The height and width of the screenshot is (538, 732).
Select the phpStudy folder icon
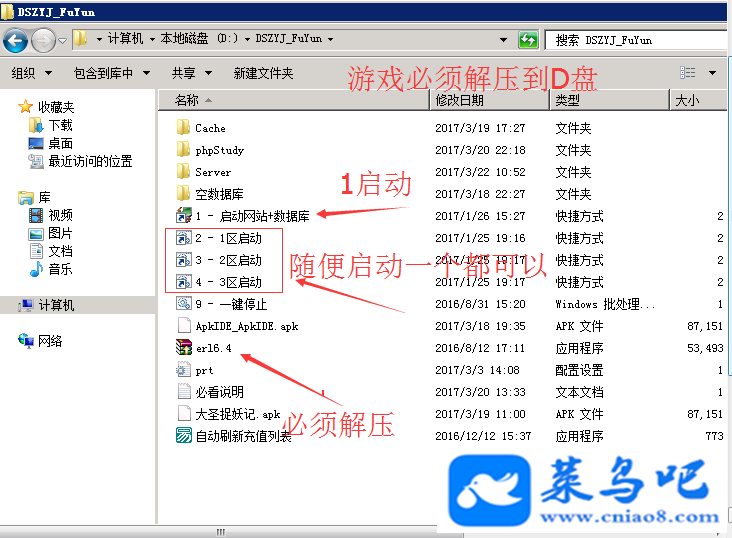(183, 149)
